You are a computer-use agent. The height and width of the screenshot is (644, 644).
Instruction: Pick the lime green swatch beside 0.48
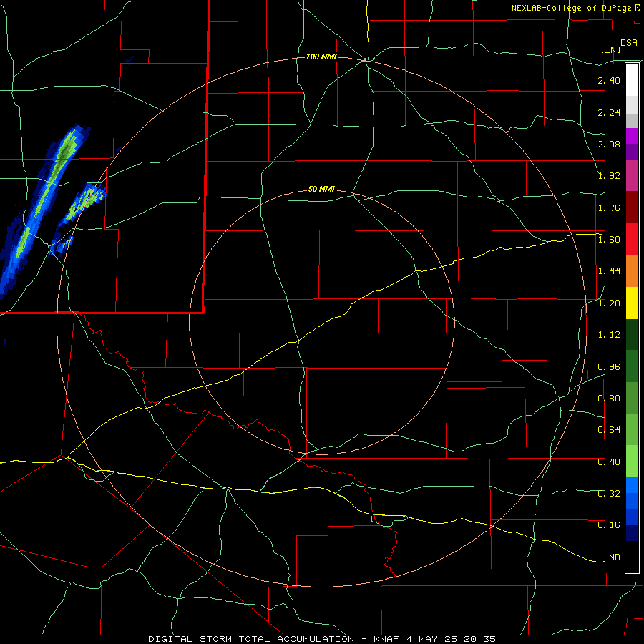pos(633,462)
